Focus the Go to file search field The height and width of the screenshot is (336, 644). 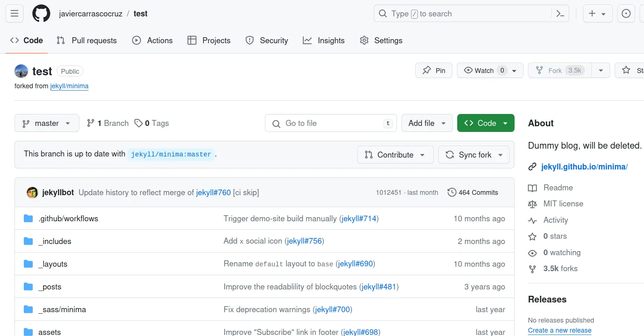[x=331, y=123]
